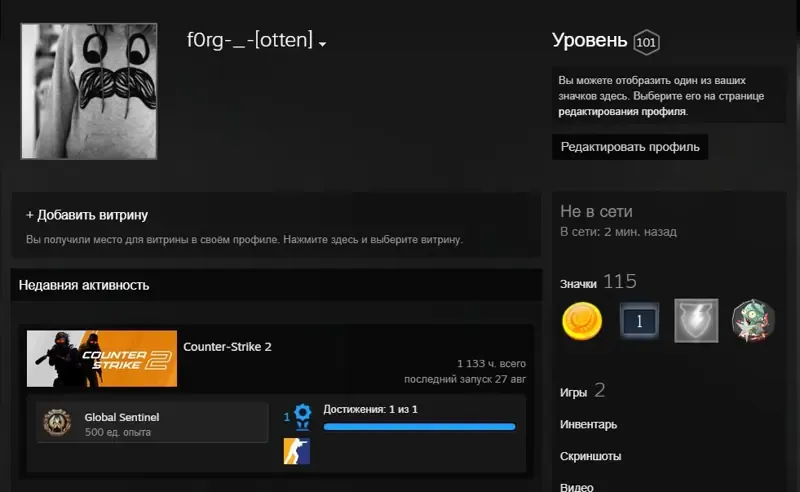Open the zombie character badge
800x492 pixels.
754,321
